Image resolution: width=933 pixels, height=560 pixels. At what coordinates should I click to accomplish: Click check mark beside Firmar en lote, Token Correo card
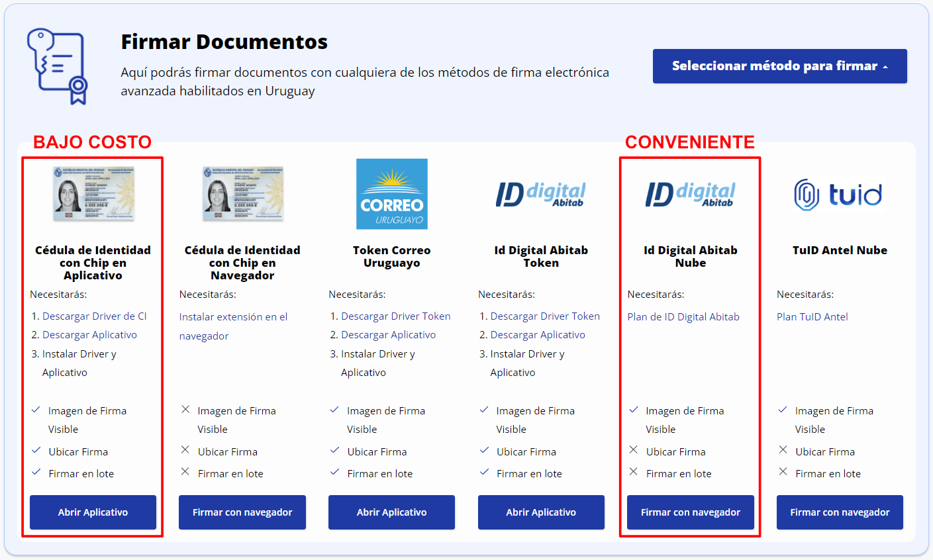[x=335, y=473]
